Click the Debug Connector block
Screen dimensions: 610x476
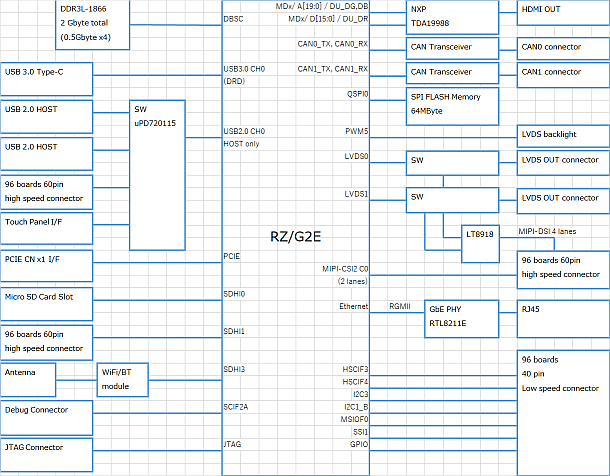tap(48, 410)
